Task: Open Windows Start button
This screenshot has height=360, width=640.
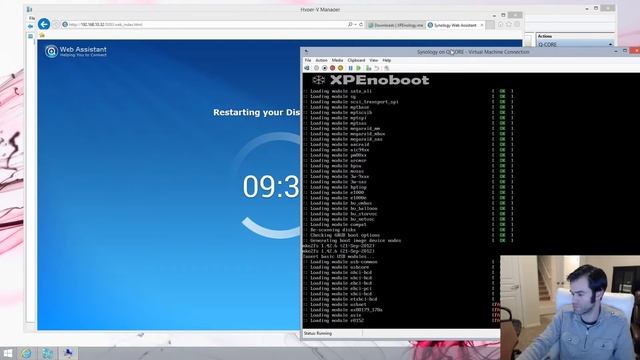Action: click(7, 353)
